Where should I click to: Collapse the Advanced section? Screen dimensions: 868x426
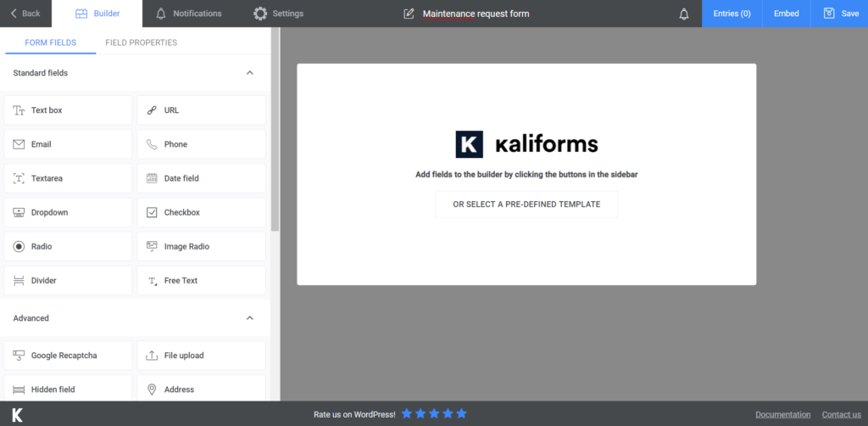(250, 318)
